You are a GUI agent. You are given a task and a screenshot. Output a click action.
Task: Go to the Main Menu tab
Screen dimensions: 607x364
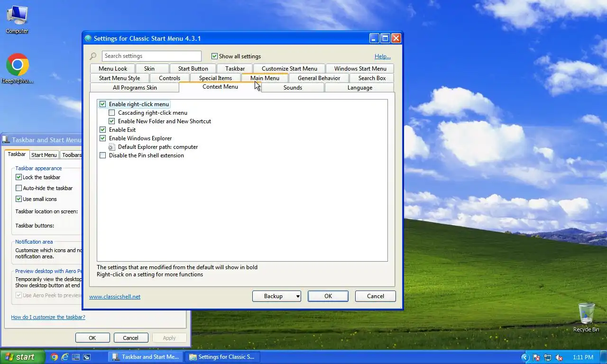tap(265, 78)
